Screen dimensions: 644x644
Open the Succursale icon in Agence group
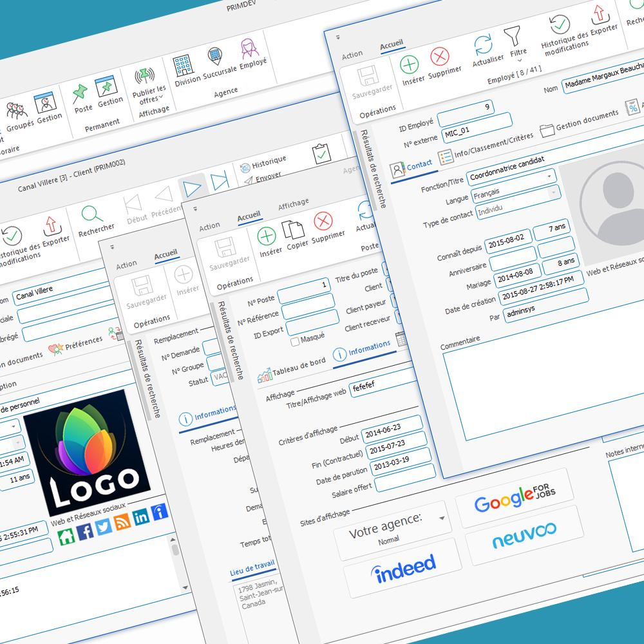coord(215,56)
